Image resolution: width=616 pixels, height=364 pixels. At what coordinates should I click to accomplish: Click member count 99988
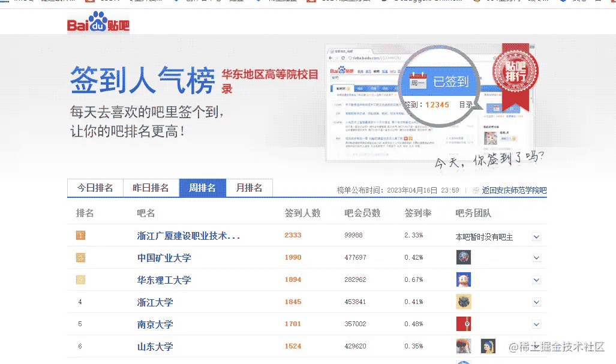coord(353,235)
